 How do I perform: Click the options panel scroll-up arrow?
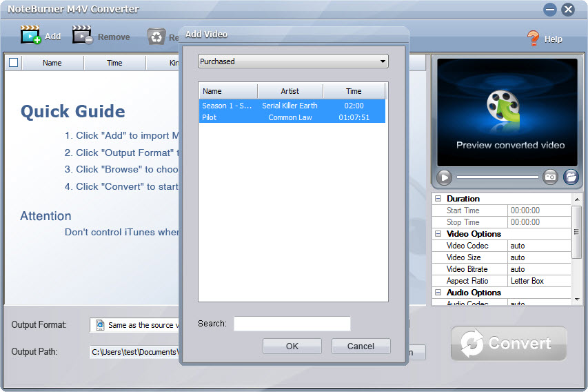[577, 199]
